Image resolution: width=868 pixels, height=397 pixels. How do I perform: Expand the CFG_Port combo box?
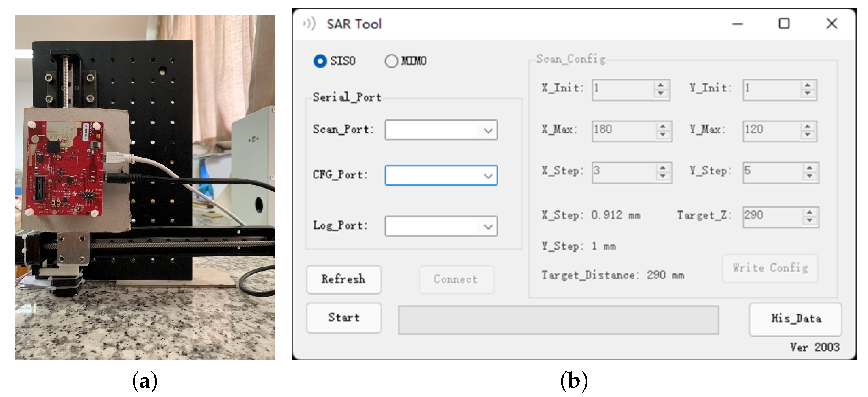pyautogui.click(x=488, y=176)
